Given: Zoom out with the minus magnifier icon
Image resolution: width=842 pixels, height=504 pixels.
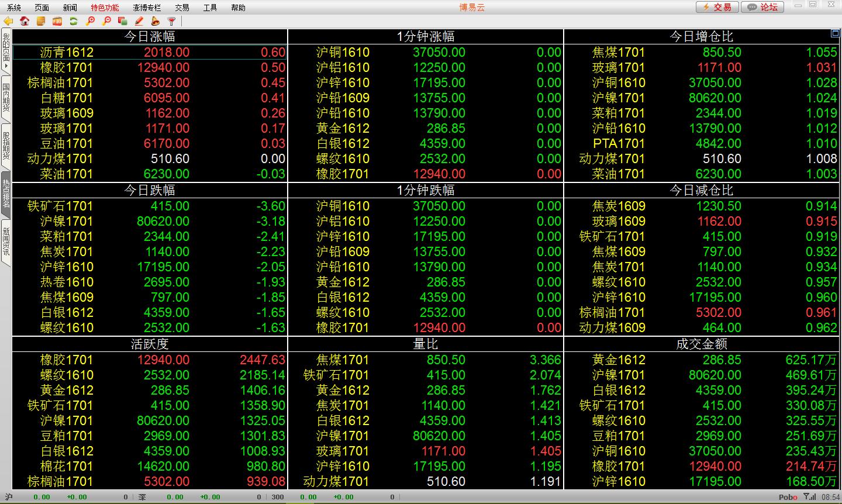Looking at the screenshot, I should 106,21.
